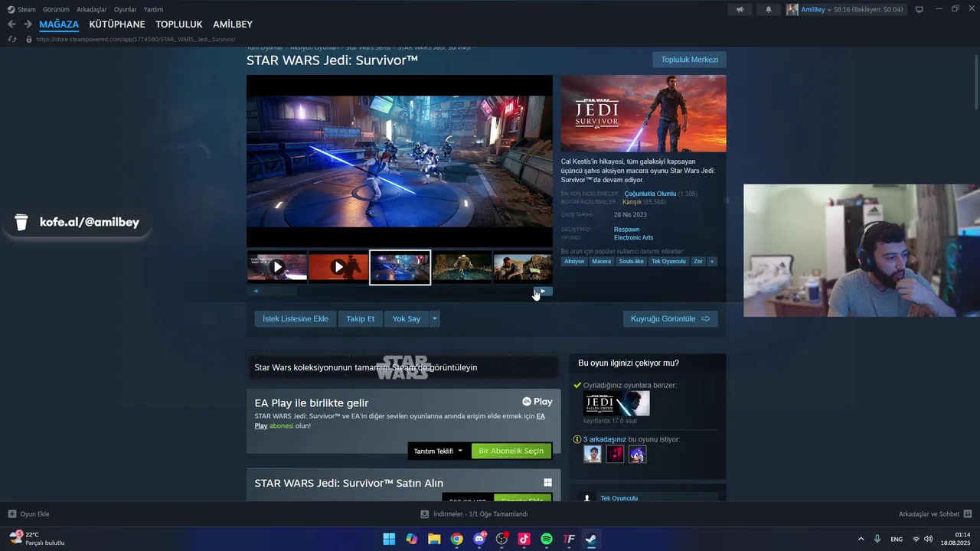Select the fifth screenshot thumbnail
Viewport: 980px width, 551px height.
point(523,267)
